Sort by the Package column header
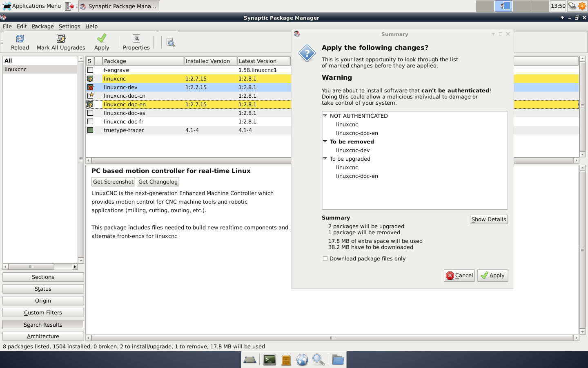 tap(143, 61)
